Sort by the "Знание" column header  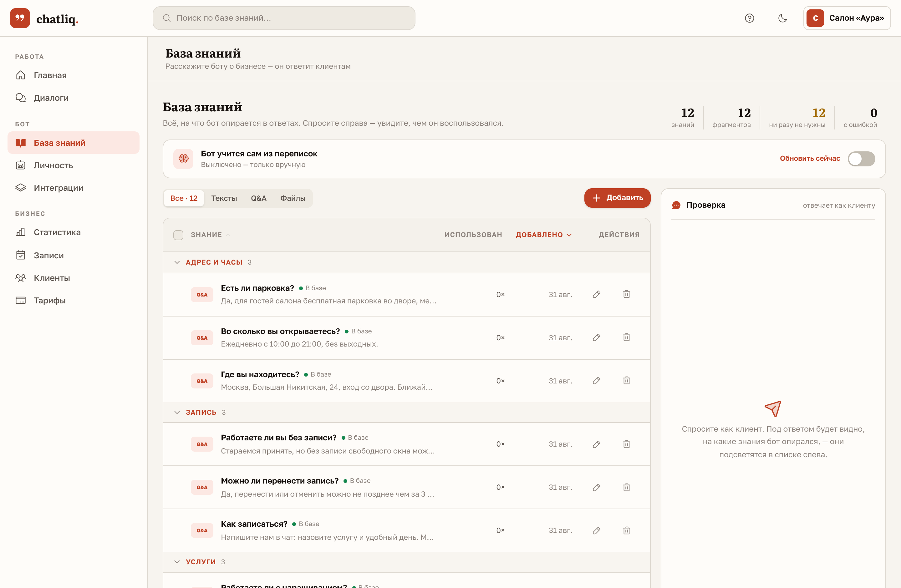pyautogui.click(x=210, y=235)
